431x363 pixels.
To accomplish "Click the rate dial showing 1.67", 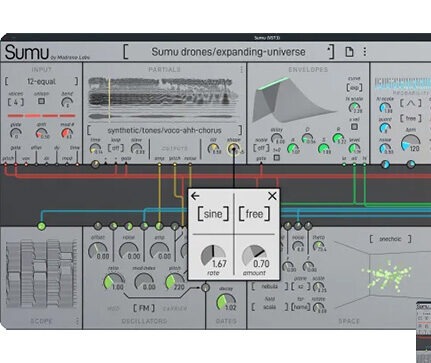I will [213, 256].
